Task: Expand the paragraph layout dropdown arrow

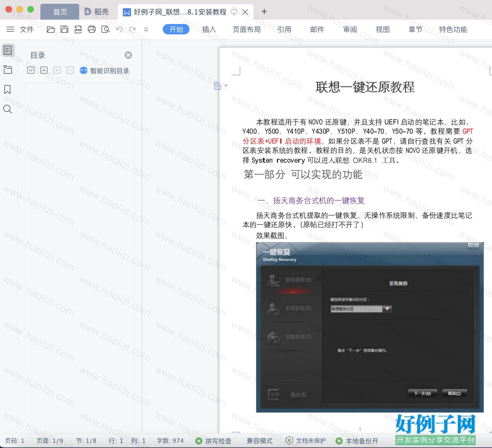Action: coord(226,86)
